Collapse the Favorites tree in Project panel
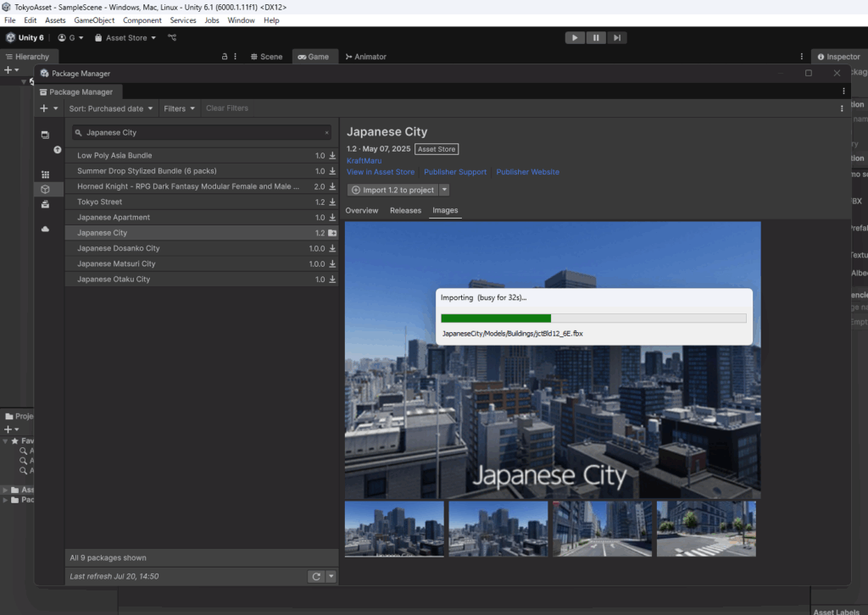The width and height of the screenshot is (868, 615). [x=5, y=441]
